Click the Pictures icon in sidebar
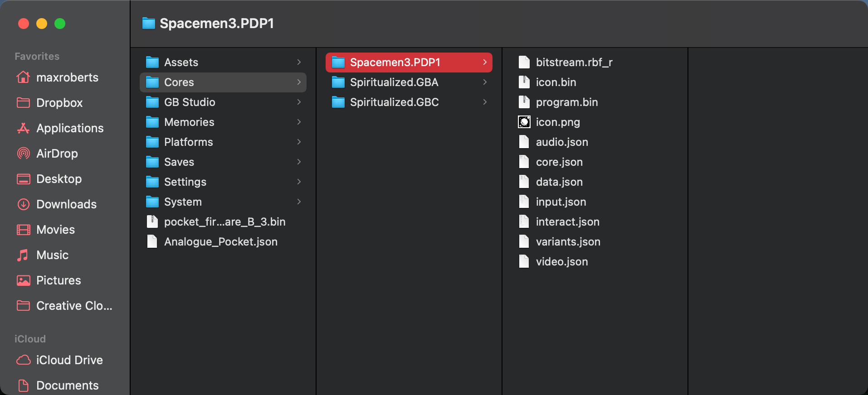Image resolution: width=868 pixels, height=395 pixels. pos(23,280)
